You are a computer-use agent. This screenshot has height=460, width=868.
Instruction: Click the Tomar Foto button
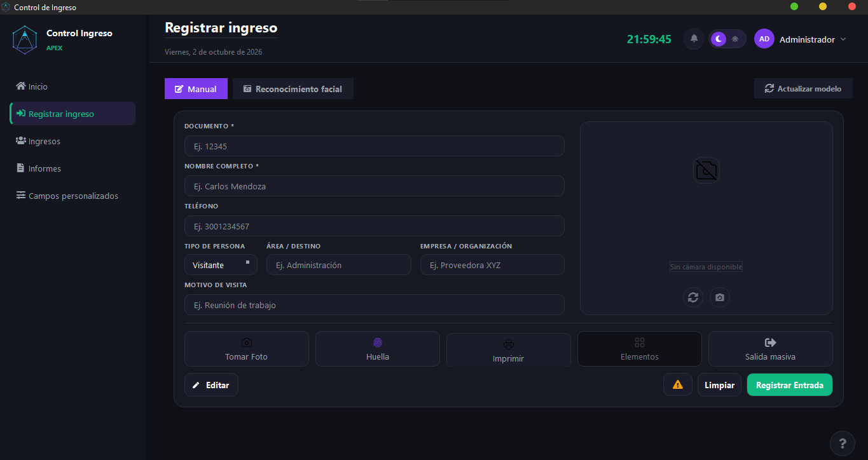tap(247, 349)
